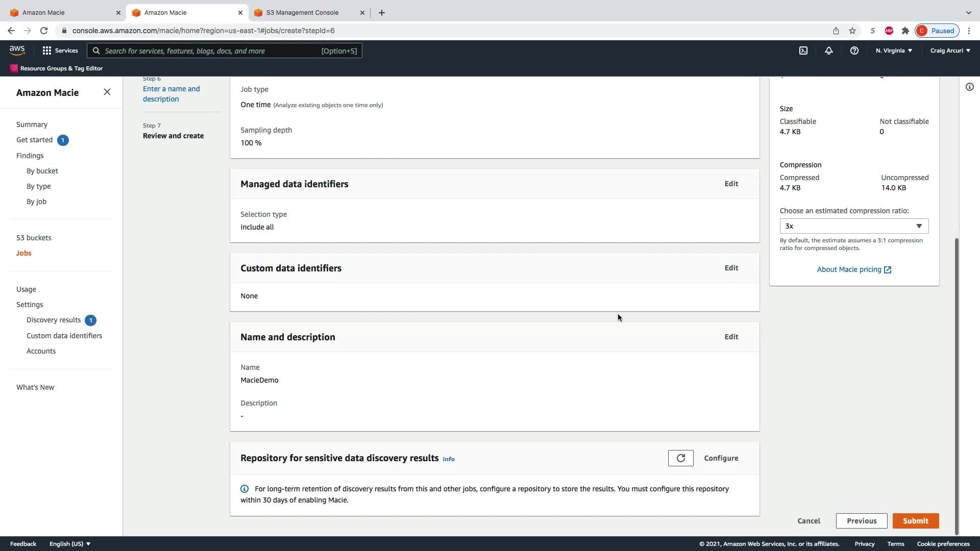Open the notifications bell icon
This screenshot has width=980, height=551.
828,51
